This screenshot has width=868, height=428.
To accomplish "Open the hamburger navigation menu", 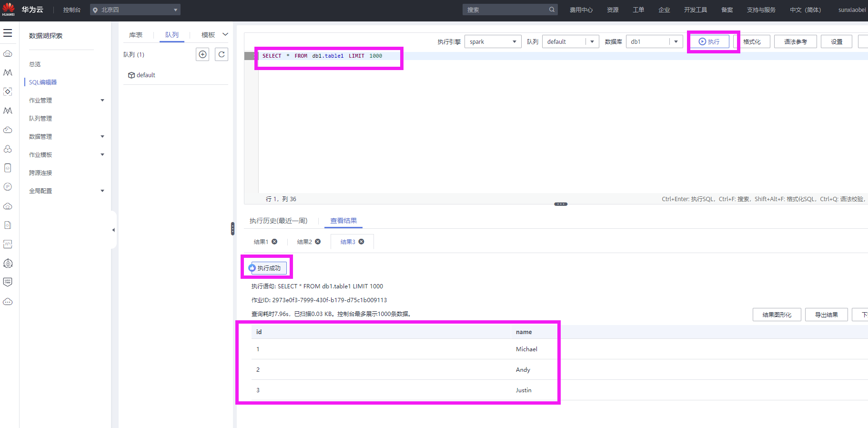I will pos(8,33).
